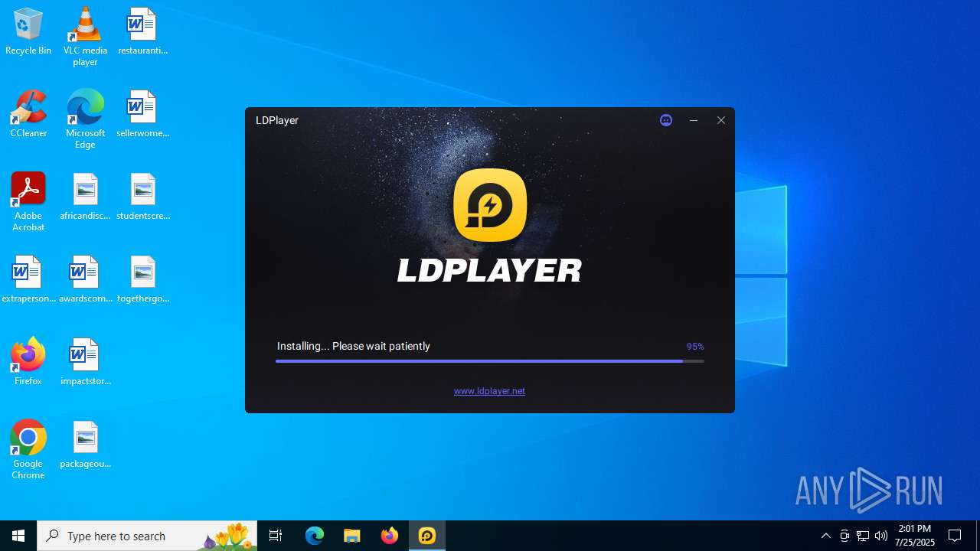Select the Installing... Please wait patiently text
Image resolution: width=980 pixels, height=551 pixels.
click(x=354, y=346)
